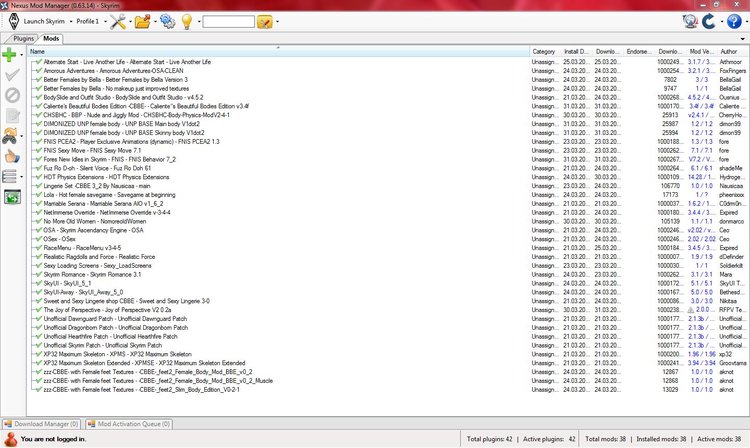Click the grey document readme icon
The image size is (750, 448).
click(x=12, y=115)
